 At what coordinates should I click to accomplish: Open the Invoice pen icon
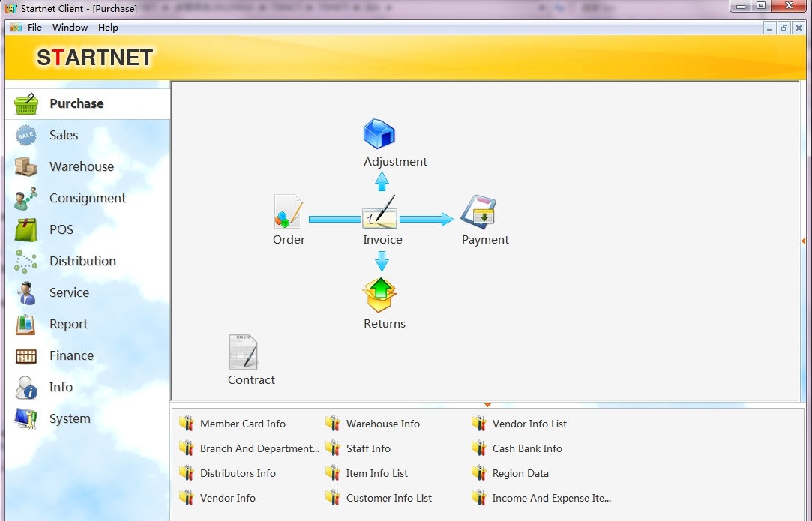pos(380,212)
